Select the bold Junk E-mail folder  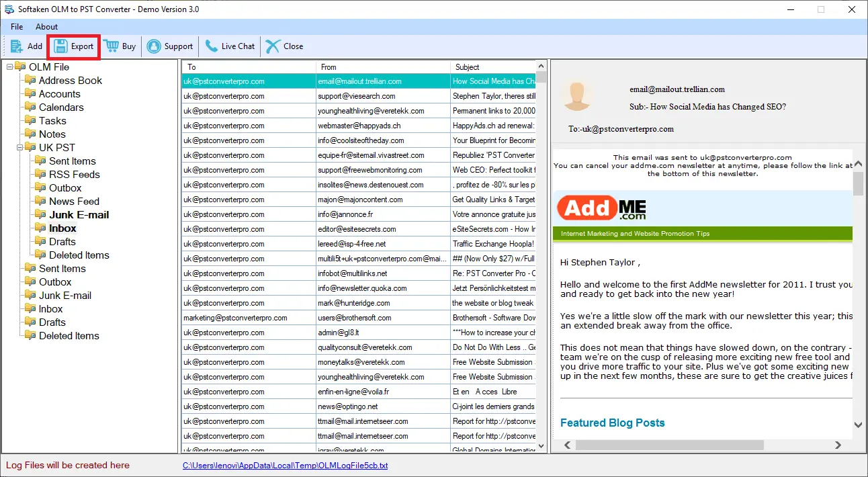79,215
